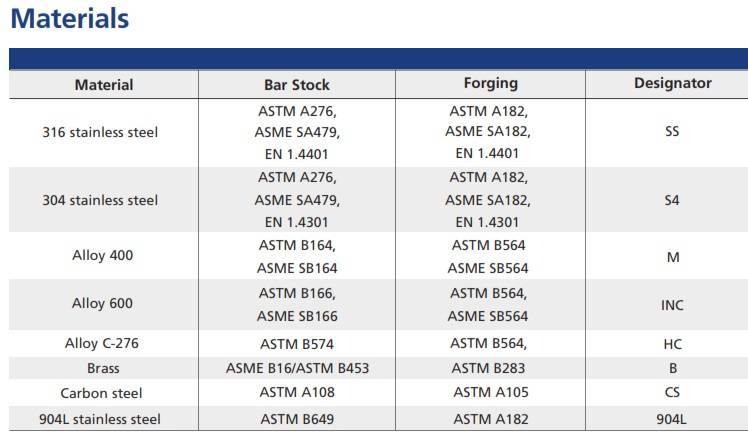Click the Alloy 600 material cell
The width and height of the screenshot is (748, 439).
pyautogui.click(x=102, y=303)
